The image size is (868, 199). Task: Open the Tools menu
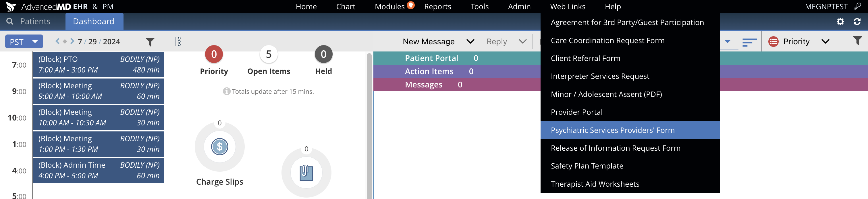point(479,6)
